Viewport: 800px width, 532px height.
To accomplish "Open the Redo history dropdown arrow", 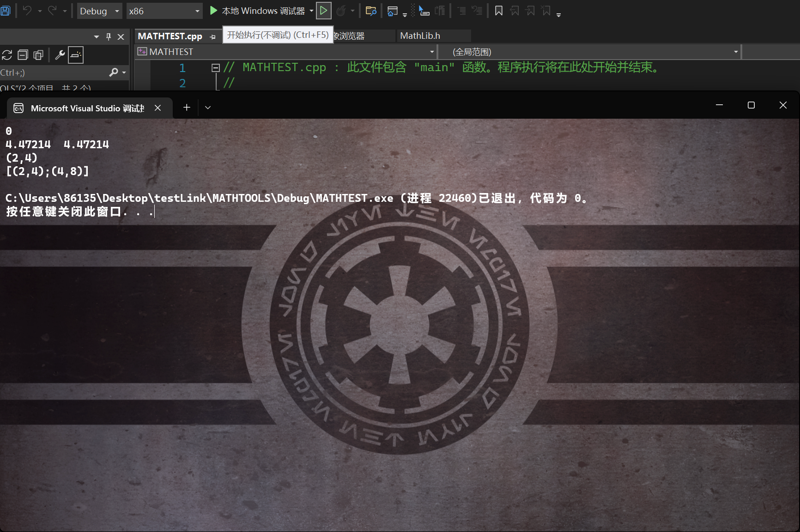I will coord(65,11).
